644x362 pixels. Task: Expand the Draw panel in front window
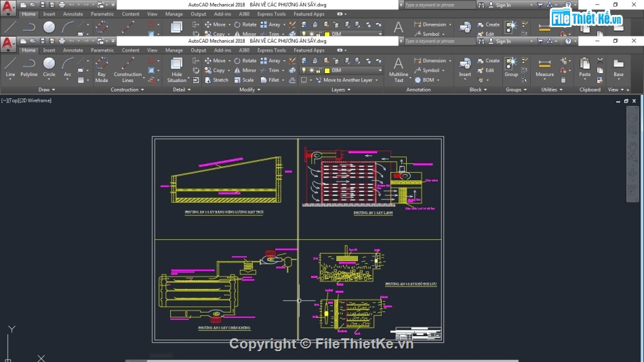[x=46, y=89]
